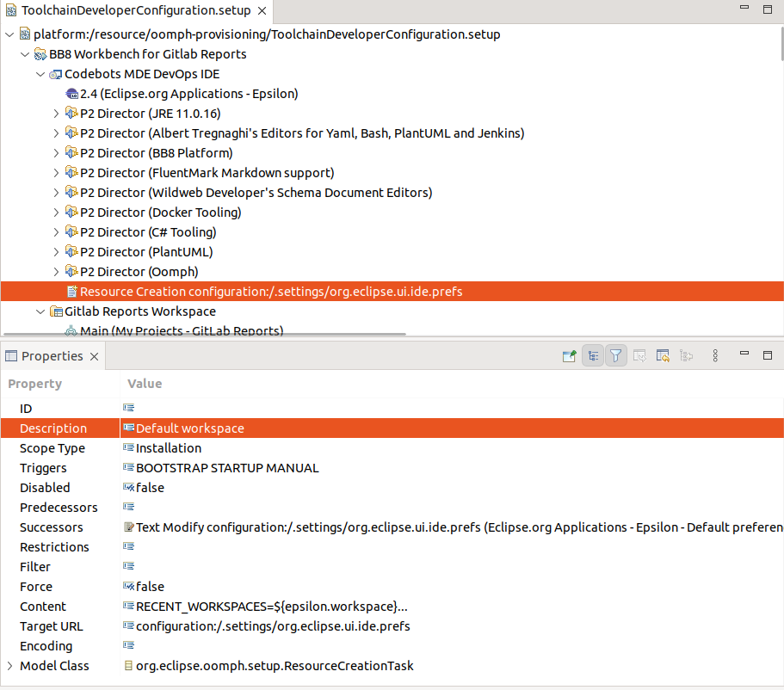This screenshot has height=690, width=784.
Task: Click the editor's vertical scrollbar
Action: point(781,44)
